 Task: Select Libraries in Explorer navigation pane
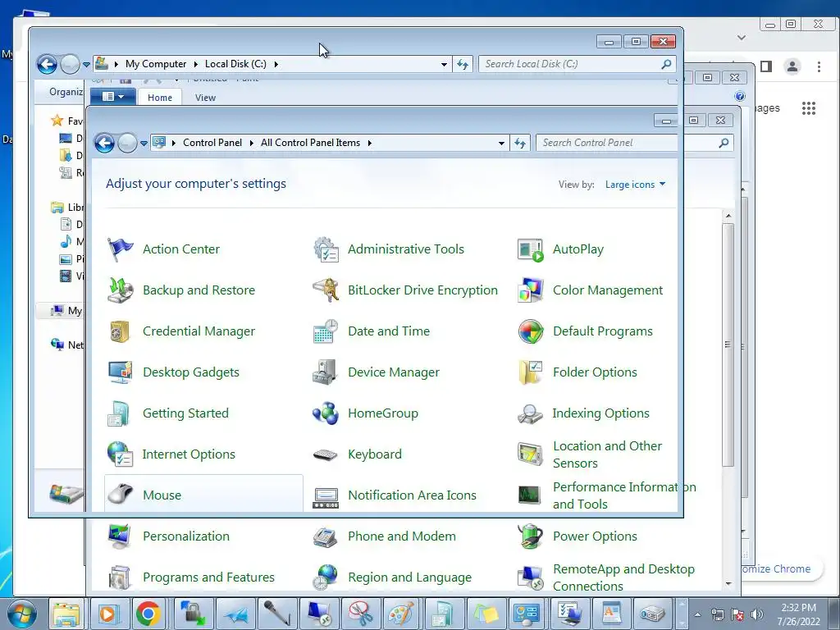67,208
